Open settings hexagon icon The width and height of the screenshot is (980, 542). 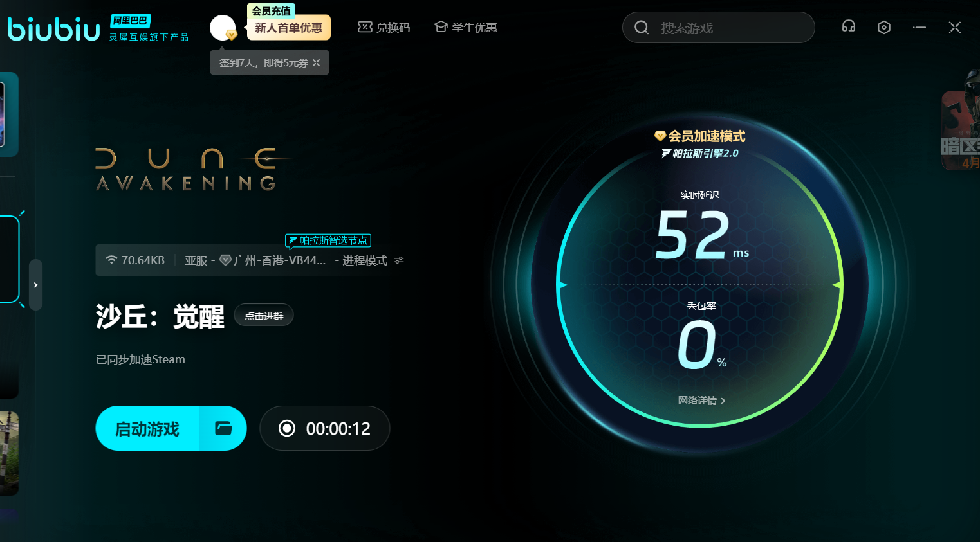coord(884,27)
